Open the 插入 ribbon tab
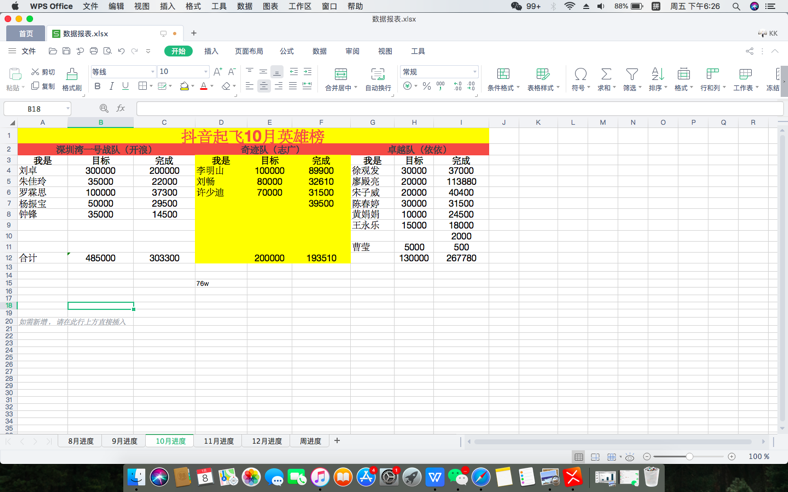The image size is (788, 492). tap(211, 51)
